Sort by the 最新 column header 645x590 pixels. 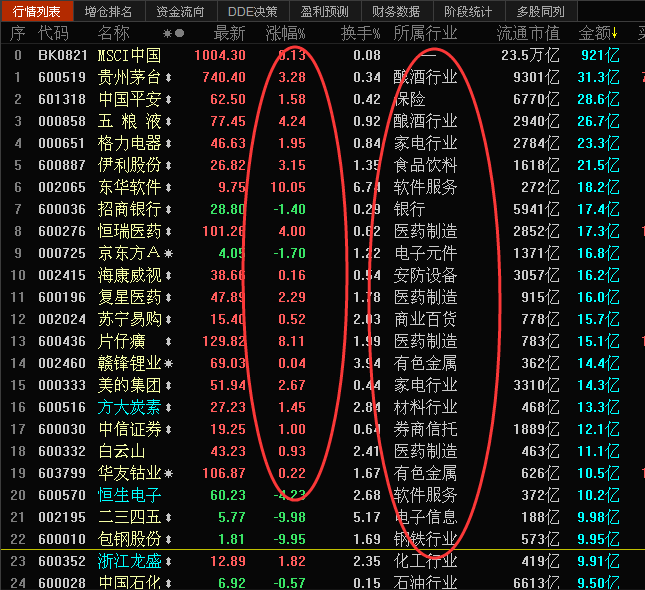pos(229,33)
